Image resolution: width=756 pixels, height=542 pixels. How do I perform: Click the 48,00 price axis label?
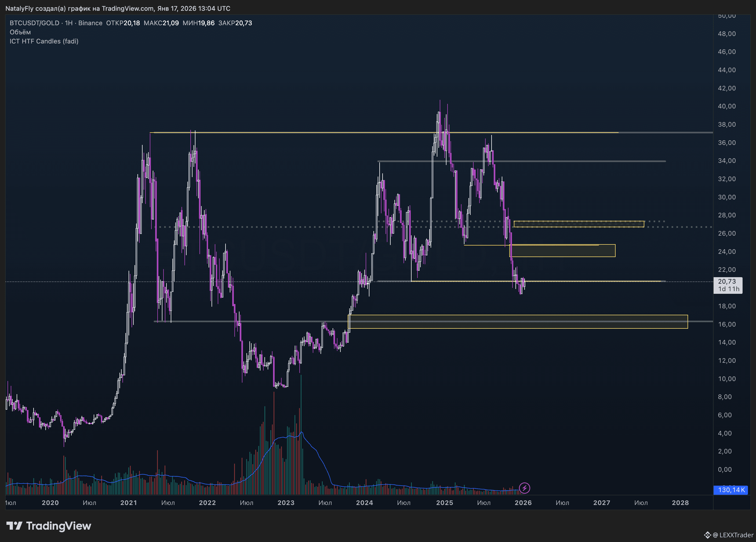pos(727,34)
